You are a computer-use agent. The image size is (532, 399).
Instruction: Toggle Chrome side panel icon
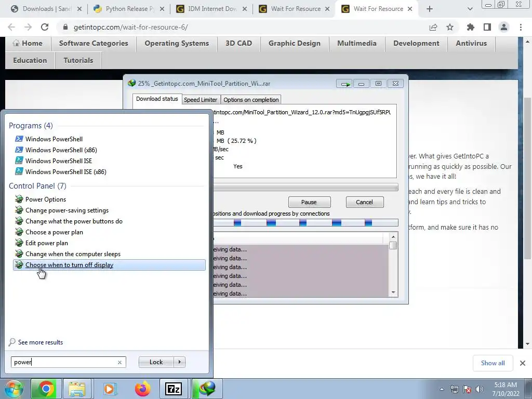(x=487, y=27)
